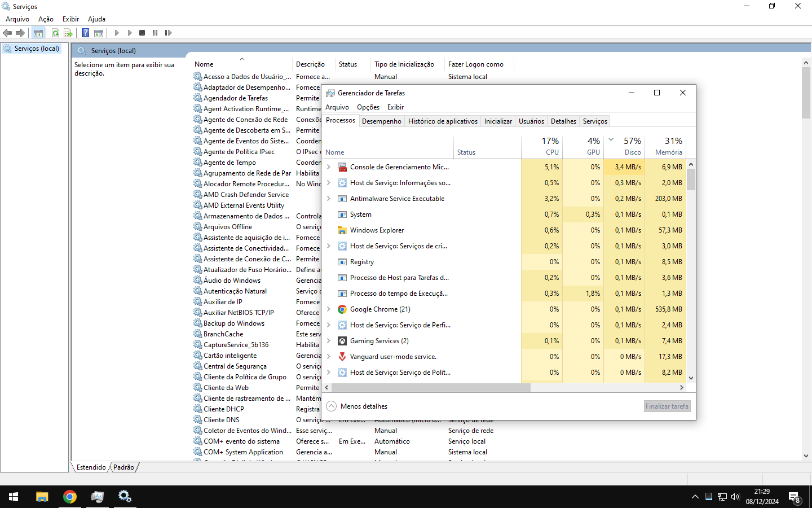Switch to the Detalhes tab

[x=563, y=121]
